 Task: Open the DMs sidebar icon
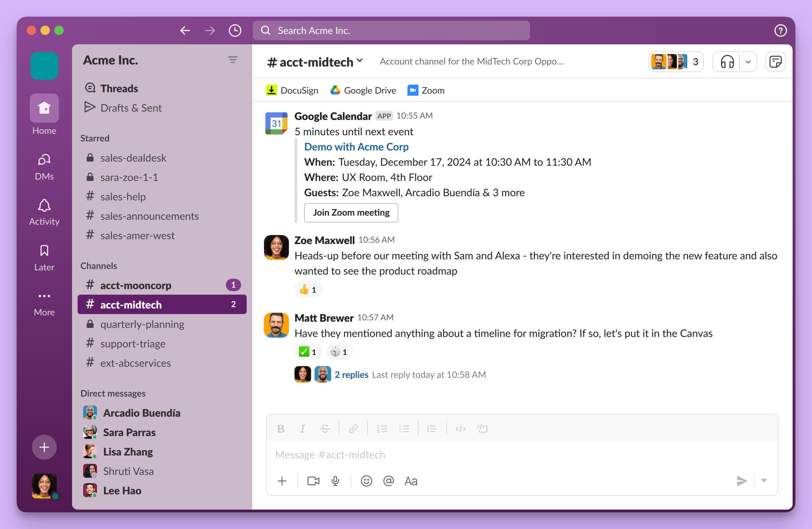pos(44,166)
